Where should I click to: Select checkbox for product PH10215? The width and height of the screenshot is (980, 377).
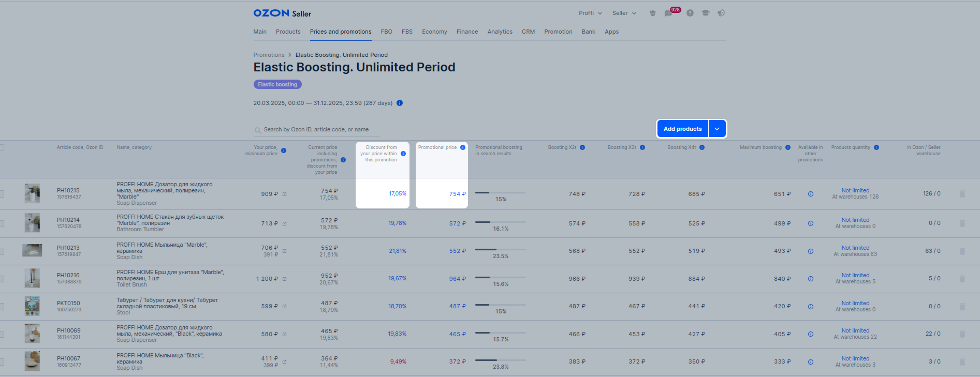point(2,194)
